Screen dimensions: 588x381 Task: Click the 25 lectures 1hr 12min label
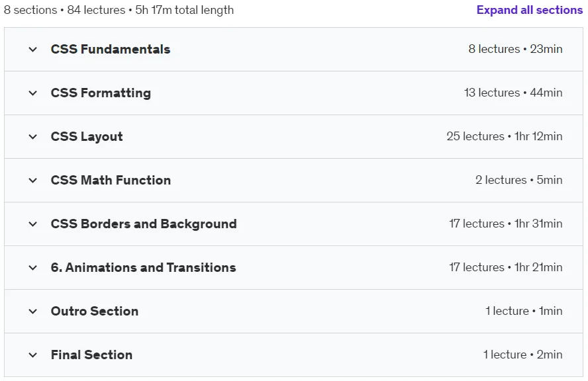(x=505, y=136)
